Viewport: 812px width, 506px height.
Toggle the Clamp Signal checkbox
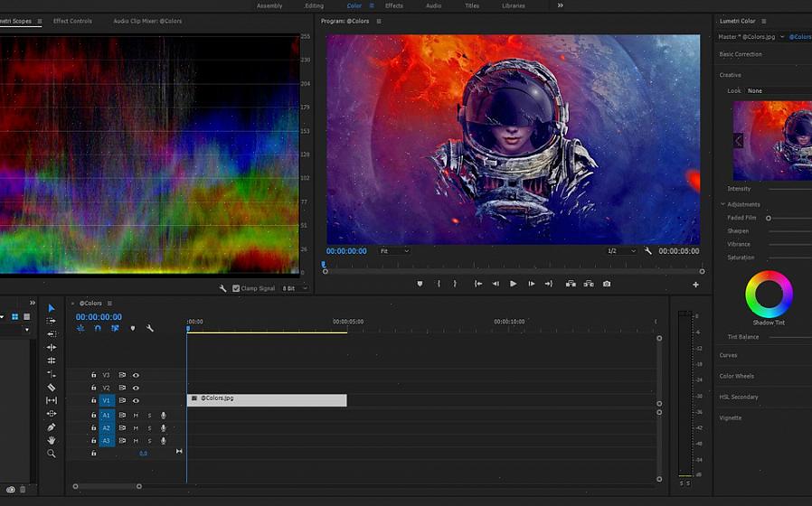[236, 288]
